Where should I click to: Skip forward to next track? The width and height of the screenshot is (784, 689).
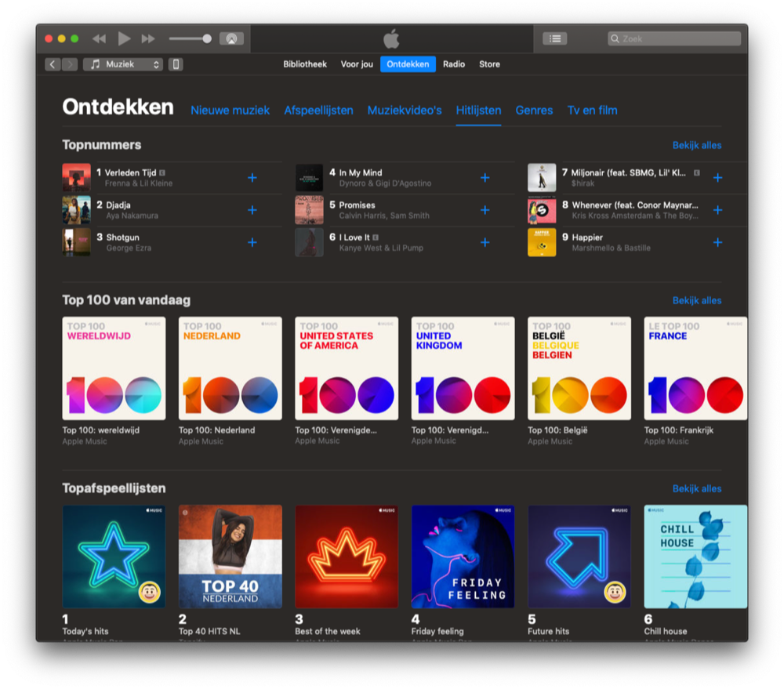point(148,38)
